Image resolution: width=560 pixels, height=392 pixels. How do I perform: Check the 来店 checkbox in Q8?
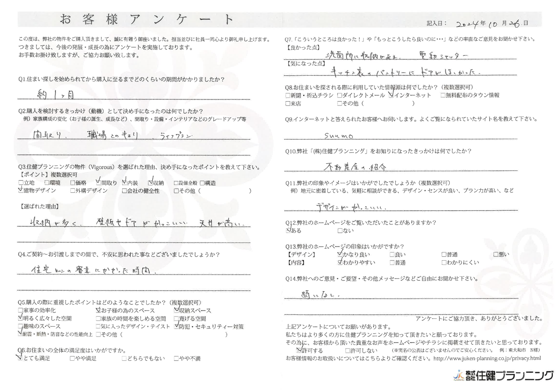click(288, 104)
